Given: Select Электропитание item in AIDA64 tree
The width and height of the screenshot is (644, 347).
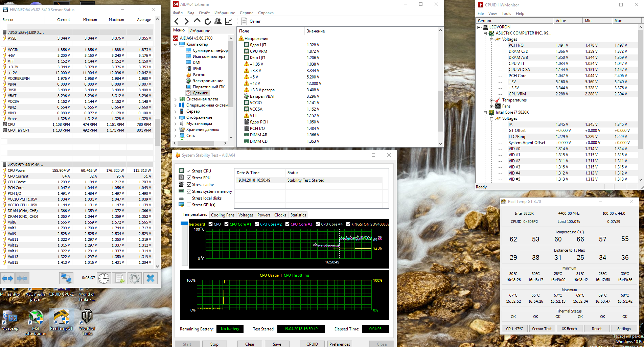Looking at the screenshot, I should coord(208,81).
